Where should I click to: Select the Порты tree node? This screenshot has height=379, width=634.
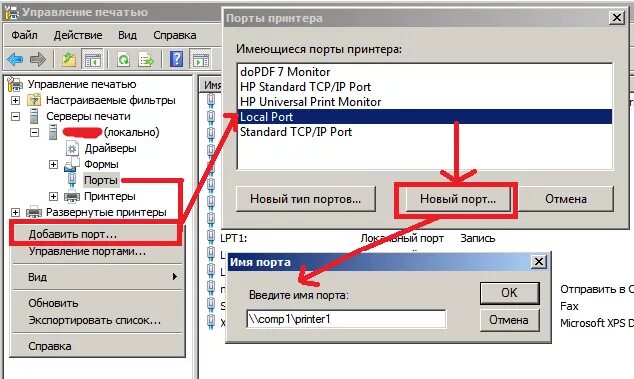[x=101, y=180]
